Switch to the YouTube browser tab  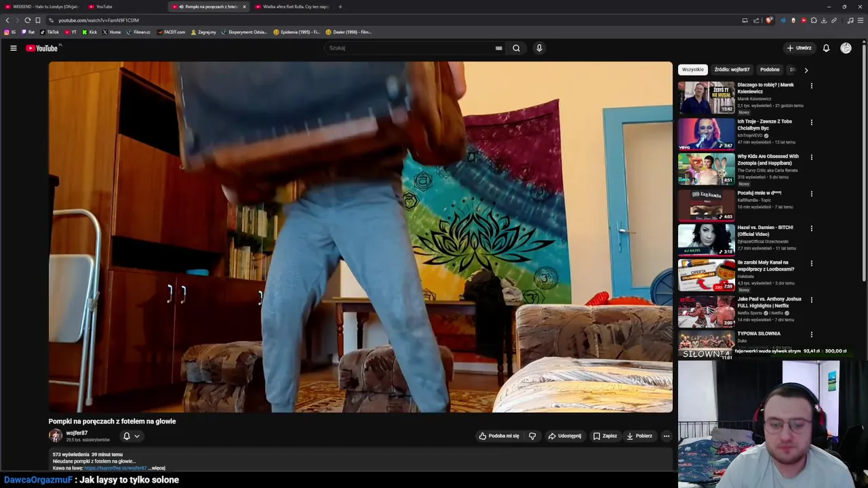point(125,7)
